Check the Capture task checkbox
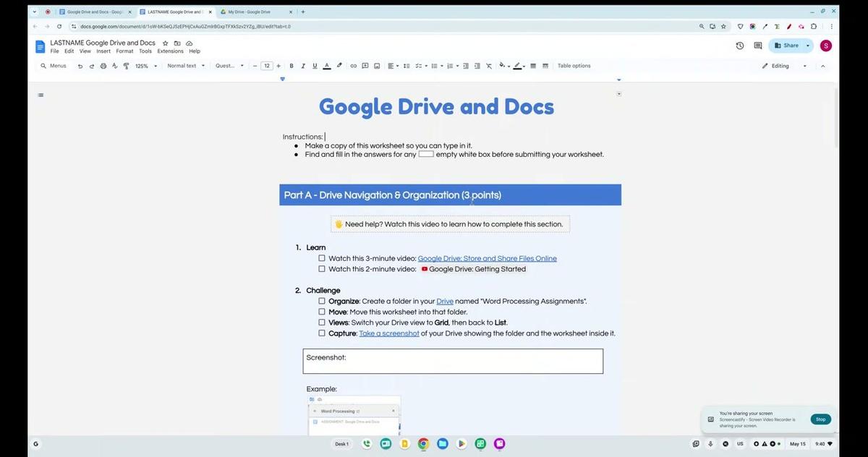 point(322,333)
